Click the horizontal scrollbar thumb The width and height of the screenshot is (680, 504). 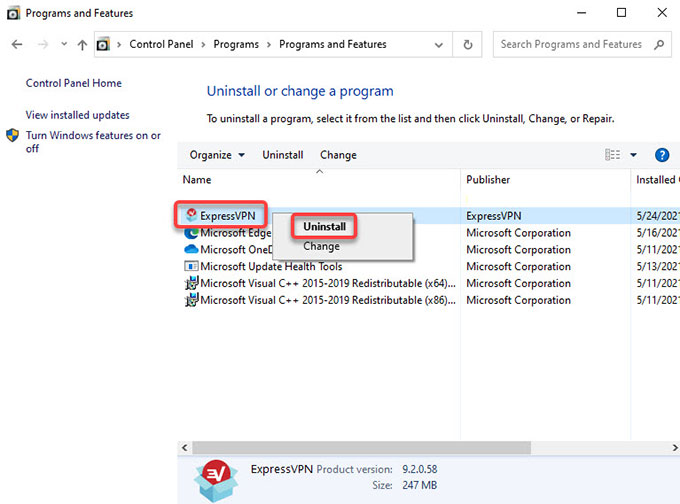click(x=361, y=448)
